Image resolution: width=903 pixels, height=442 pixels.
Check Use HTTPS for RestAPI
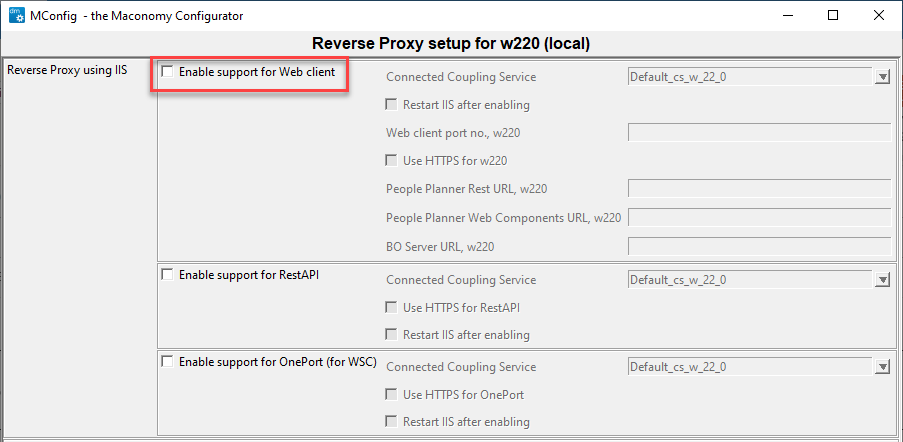click(392, 308)
